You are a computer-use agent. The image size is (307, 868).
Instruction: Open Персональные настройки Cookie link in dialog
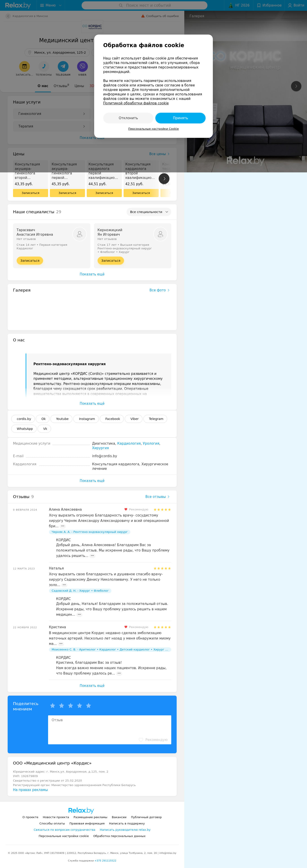pos(153,129)
